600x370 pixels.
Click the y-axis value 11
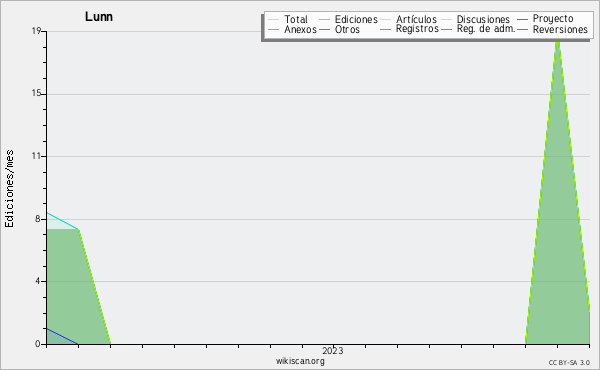36,156
